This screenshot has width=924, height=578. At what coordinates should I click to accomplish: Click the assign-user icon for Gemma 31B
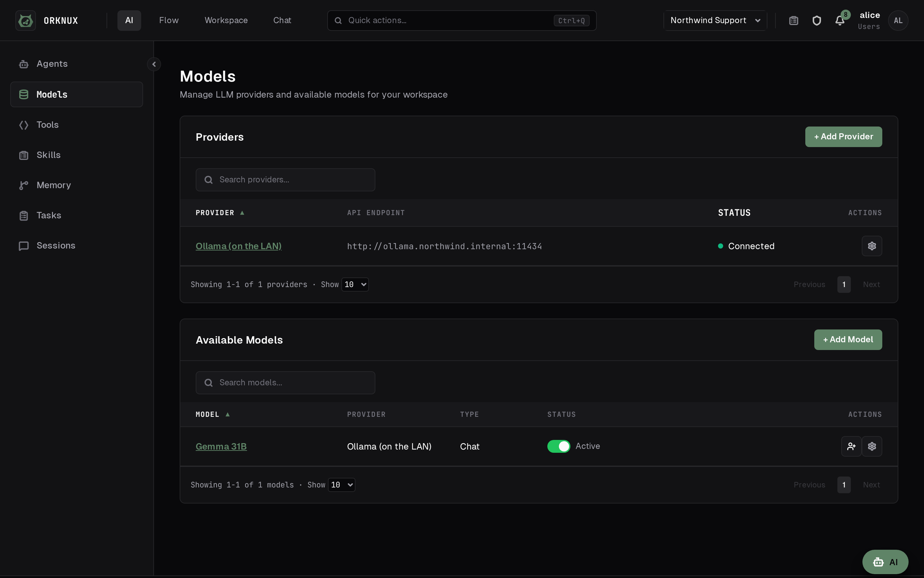coord(851,446)
